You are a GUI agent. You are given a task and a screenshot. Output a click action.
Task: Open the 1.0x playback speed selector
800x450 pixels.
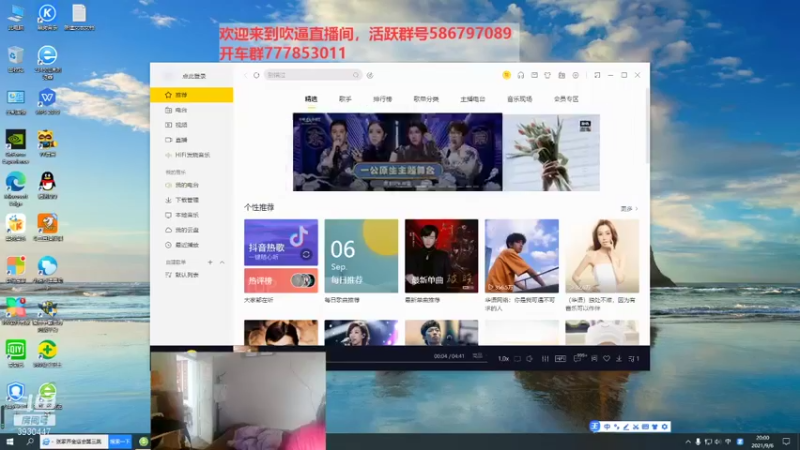coord(503,359)
